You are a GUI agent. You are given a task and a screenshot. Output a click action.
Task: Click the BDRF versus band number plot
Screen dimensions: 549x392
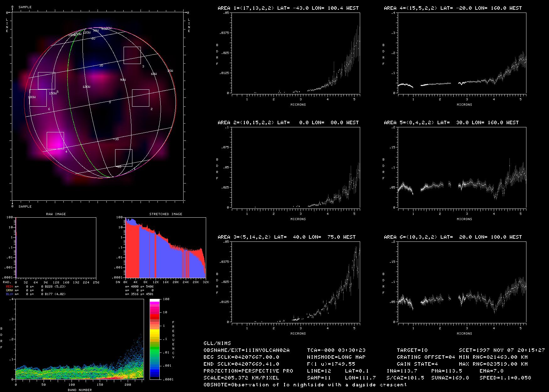point(80,339)
